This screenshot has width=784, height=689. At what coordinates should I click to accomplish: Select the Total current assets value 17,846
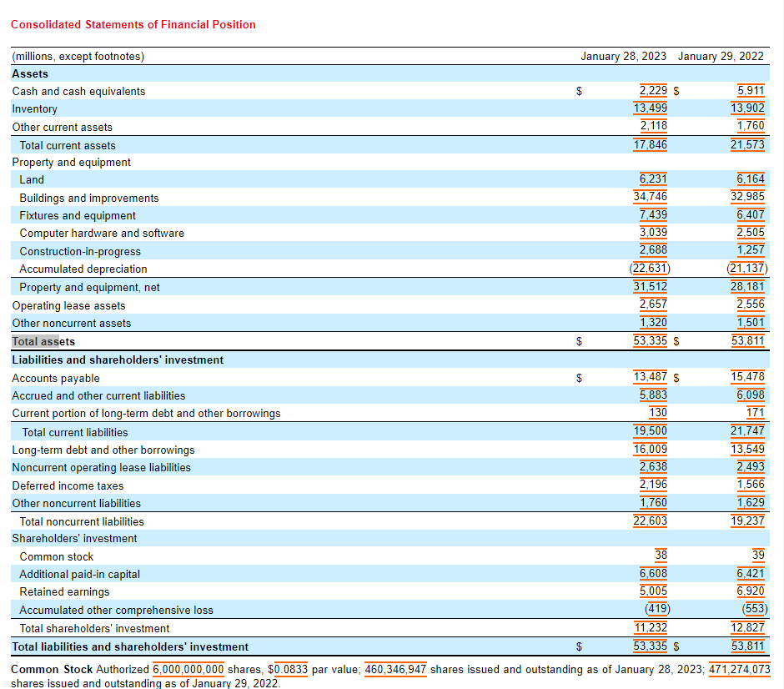click(x=650, y=144)
